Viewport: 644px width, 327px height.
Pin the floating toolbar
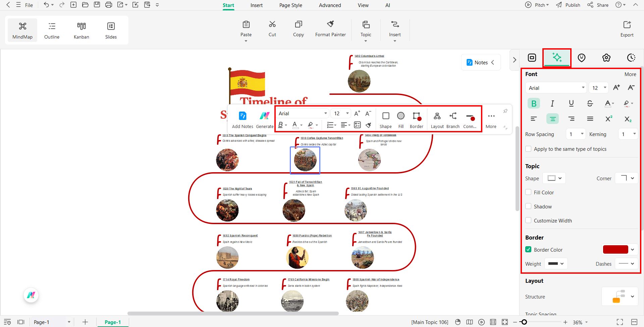pyautogui.click(x=505, y=111)
